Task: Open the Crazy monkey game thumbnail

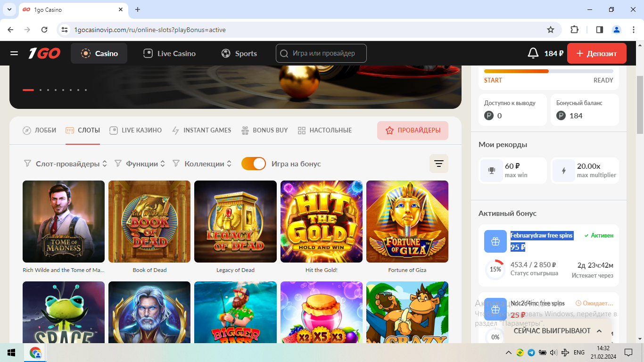Action: [407, 312]
